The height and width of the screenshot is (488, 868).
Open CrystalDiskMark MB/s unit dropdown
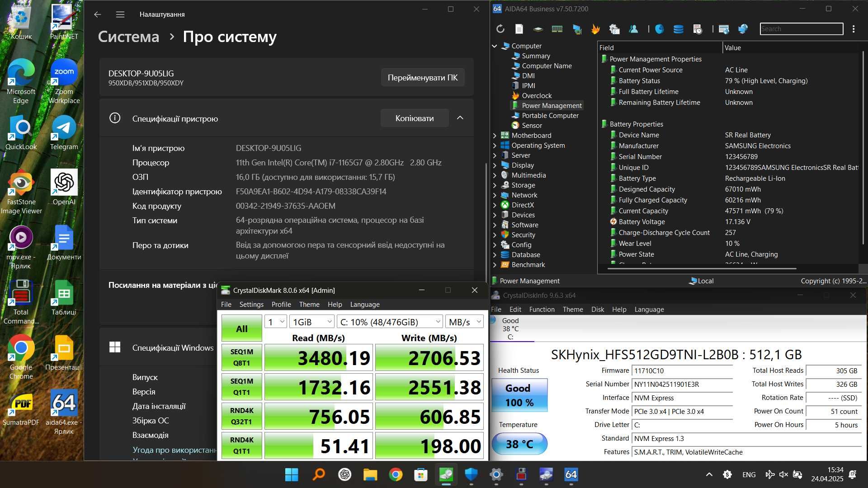click(464, 322)
